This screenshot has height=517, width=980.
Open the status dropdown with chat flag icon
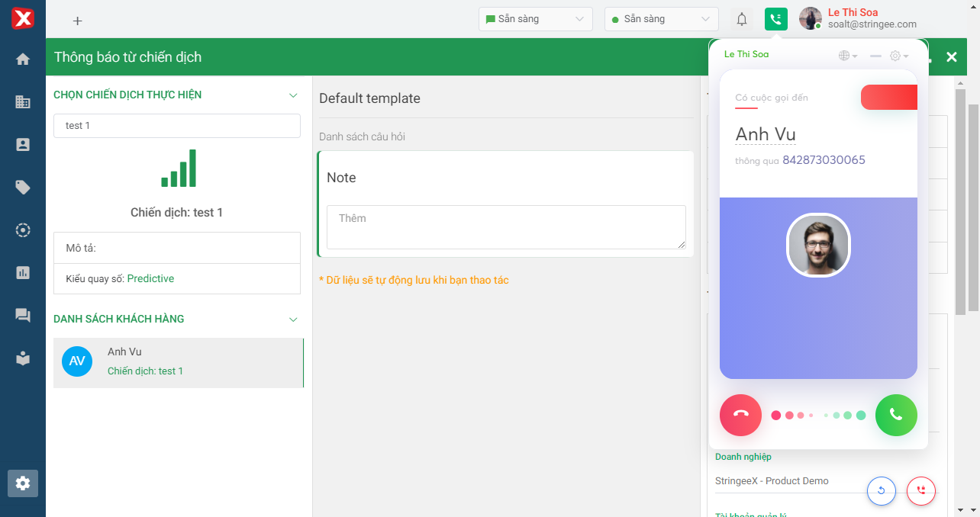point(535,19)
